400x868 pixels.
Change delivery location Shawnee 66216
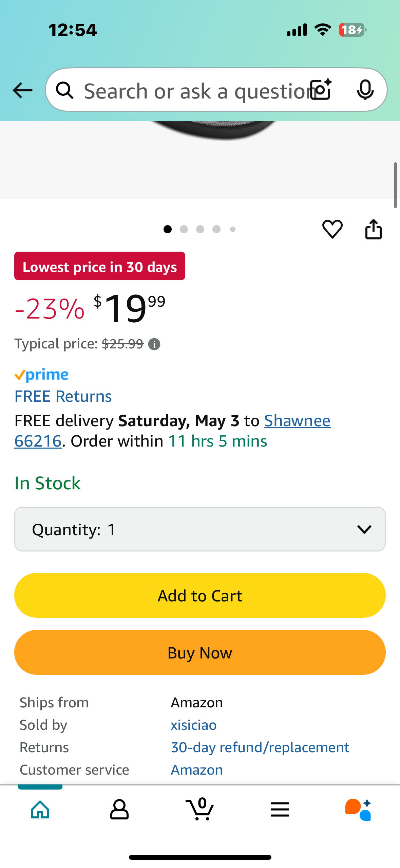297,421
